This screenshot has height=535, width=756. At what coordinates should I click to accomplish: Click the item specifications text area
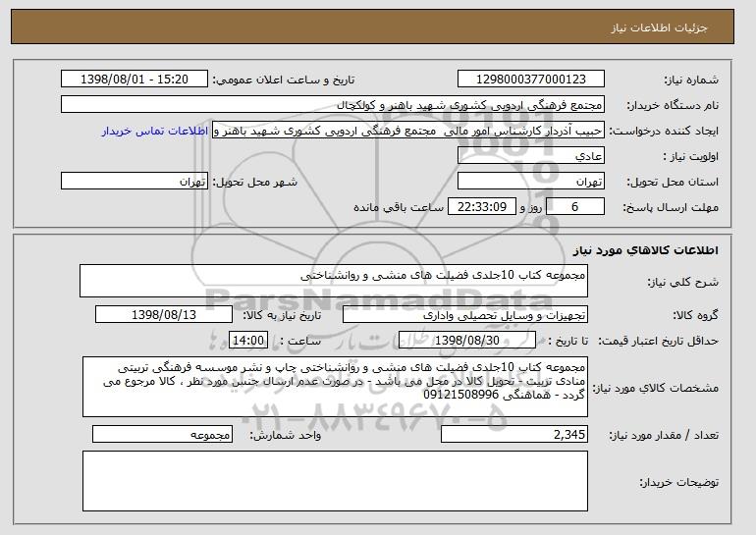[x=335, y=387]
